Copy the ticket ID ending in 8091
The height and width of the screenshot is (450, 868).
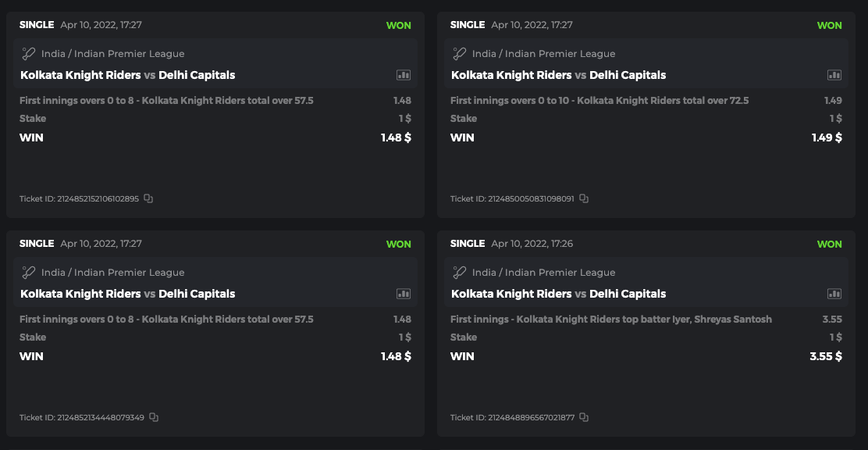pyautogui.click(x=584, y=198)
